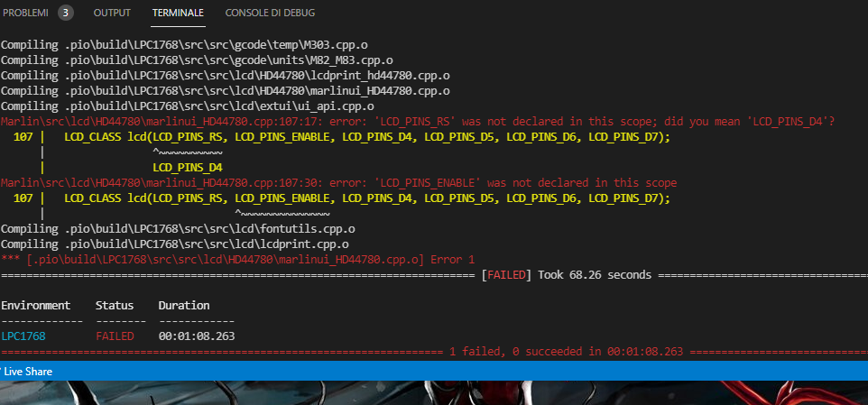This screenshot has height=405, width=868.
Task: Click the Status column header
Action: [115, 306]
